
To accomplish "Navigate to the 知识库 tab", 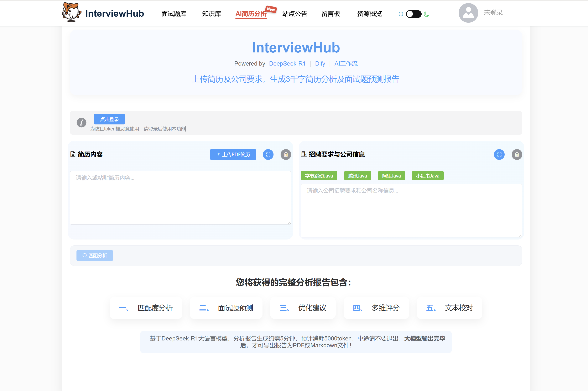I will [212, 14].
